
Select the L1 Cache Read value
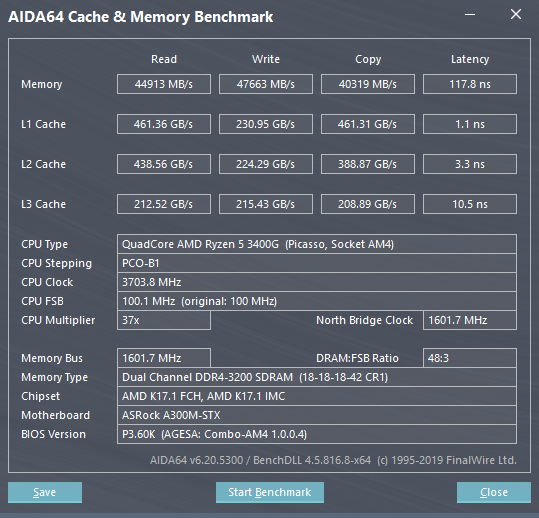point(164,124)
